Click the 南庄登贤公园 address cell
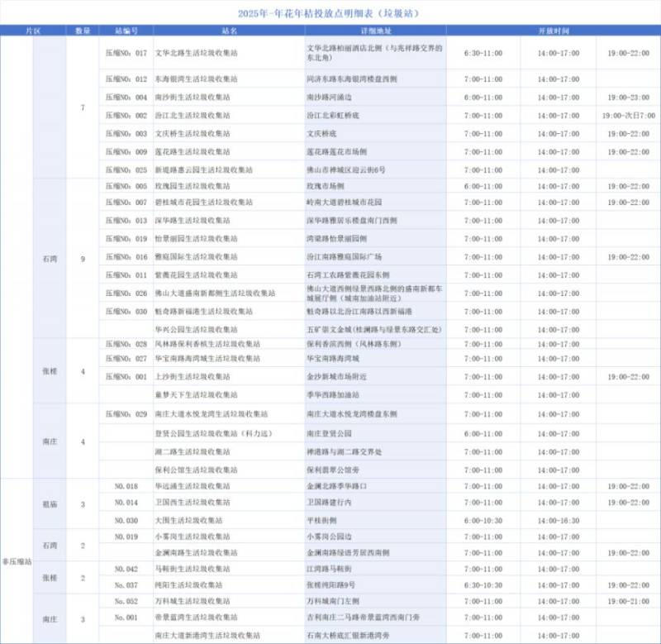The image size is (661, 644). pos(329,433)
